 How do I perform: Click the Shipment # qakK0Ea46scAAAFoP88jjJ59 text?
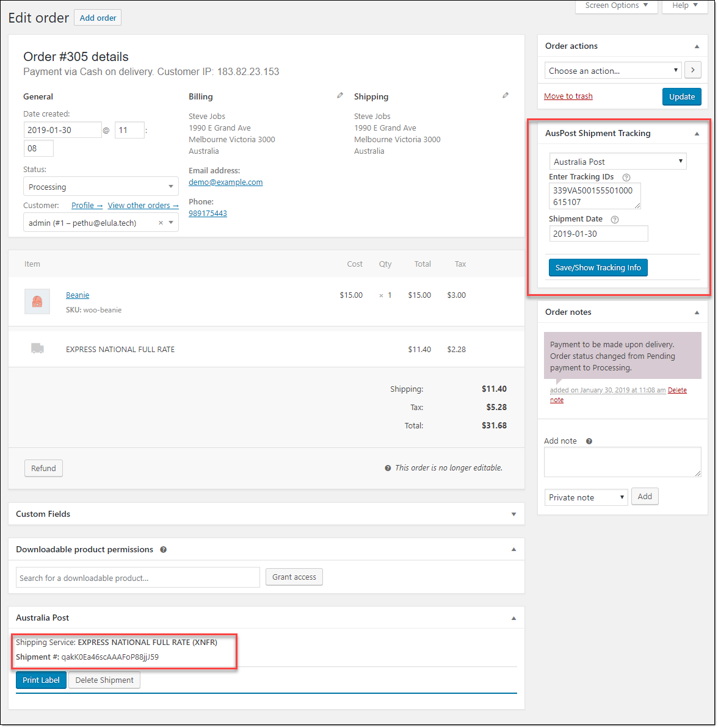(x=87, y=657)
